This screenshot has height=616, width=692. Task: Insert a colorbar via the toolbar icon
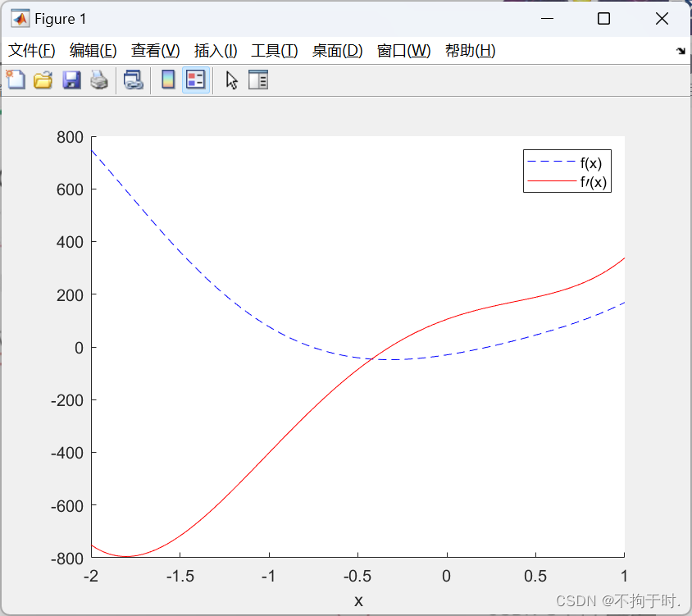click(x=168, y=80)
